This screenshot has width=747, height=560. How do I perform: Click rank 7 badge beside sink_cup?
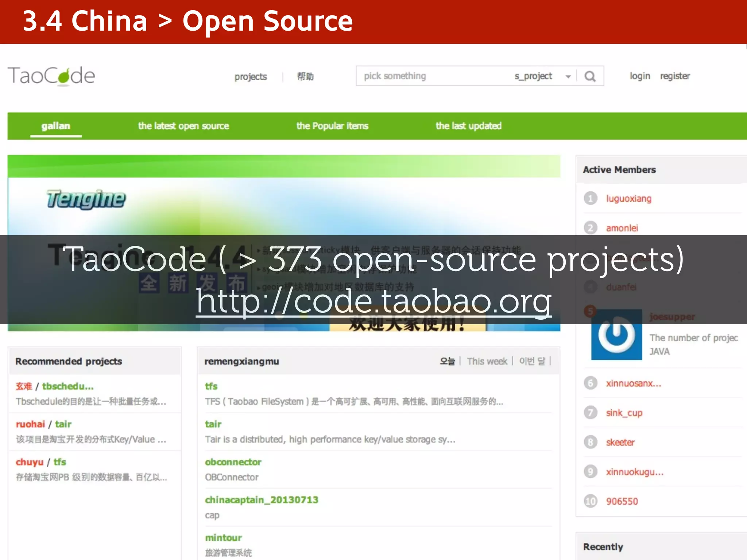590,413
